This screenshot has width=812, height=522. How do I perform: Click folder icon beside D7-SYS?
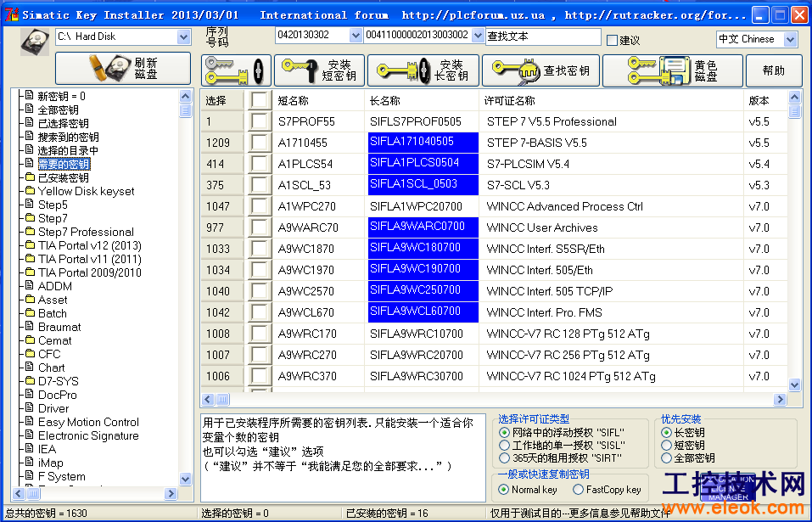pos(30,380)
